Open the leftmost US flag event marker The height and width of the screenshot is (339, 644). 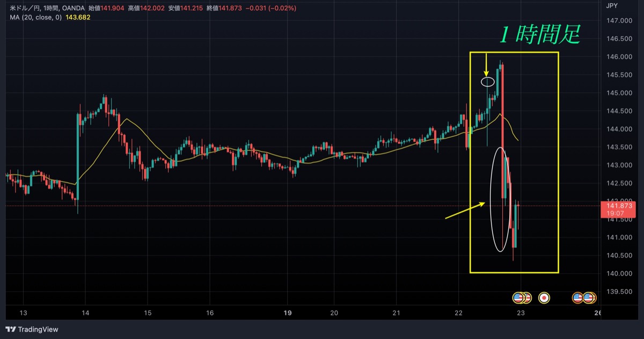point(518,298)
